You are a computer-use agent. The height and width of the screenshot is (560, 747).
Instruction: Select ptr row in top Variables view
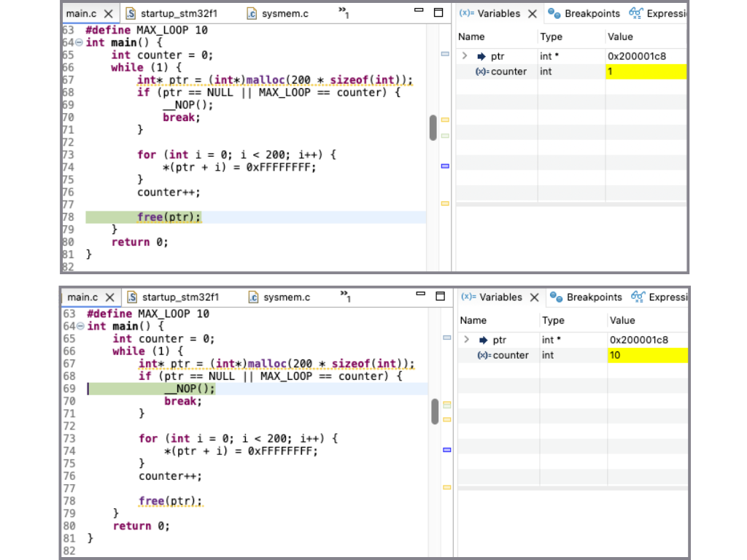tap(571, 56)
